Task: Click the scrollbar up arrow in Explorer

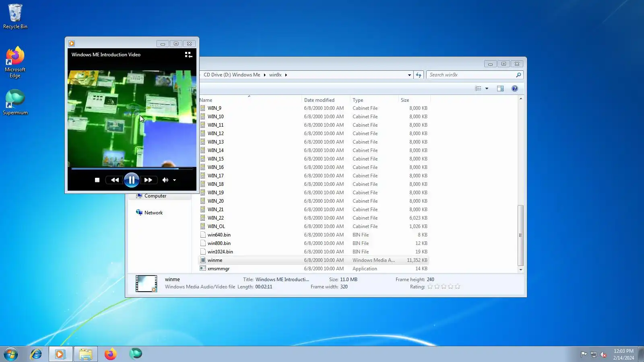Action: [x=520, y=99]
